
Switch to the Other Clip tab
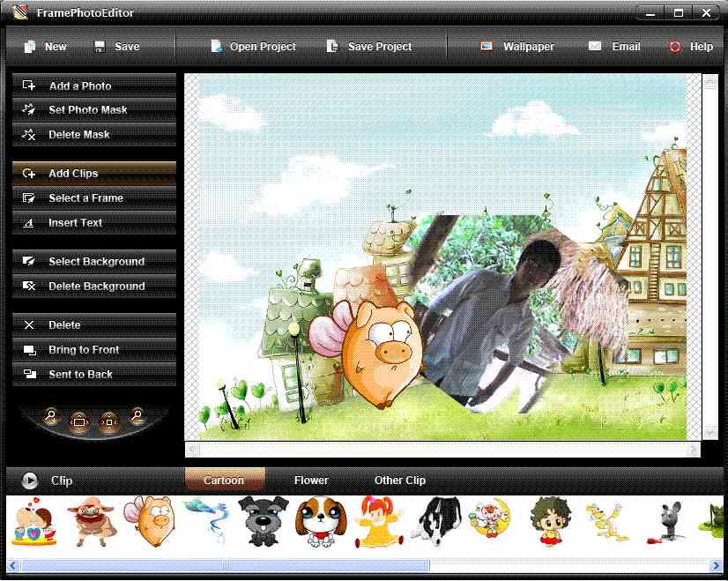tap(400, 480)
